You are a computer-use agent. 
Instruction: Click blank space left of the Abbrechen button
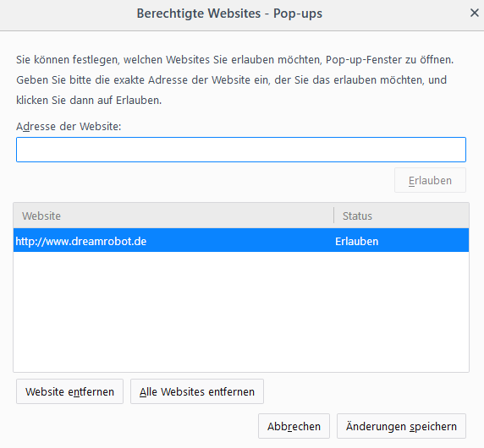coord(136,426)
